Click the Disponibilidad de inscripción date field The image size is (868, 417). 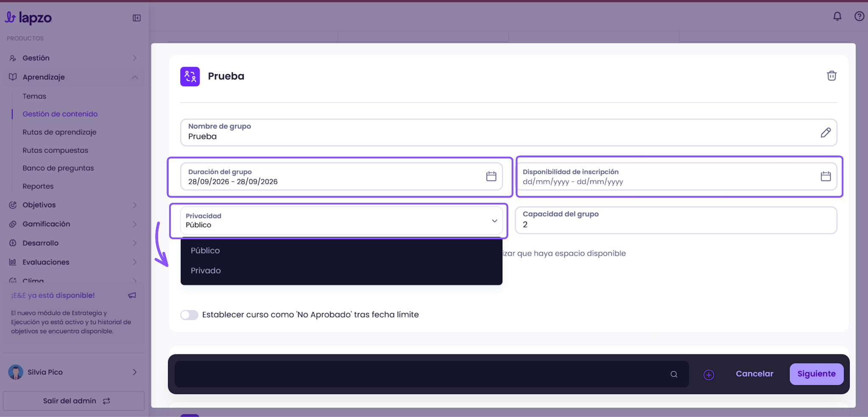[x=676, y=177]
